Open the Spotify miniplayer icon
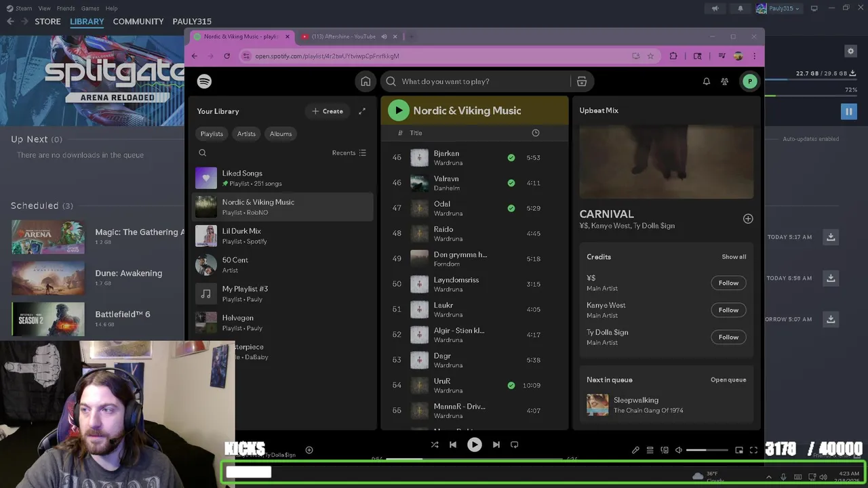This screenshot has width=868, height=488. tap(739, 450)
